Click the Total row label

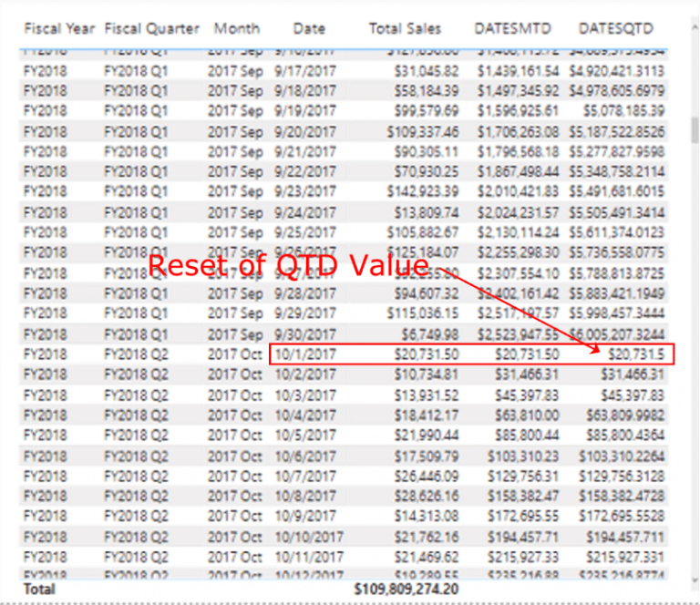39,589
